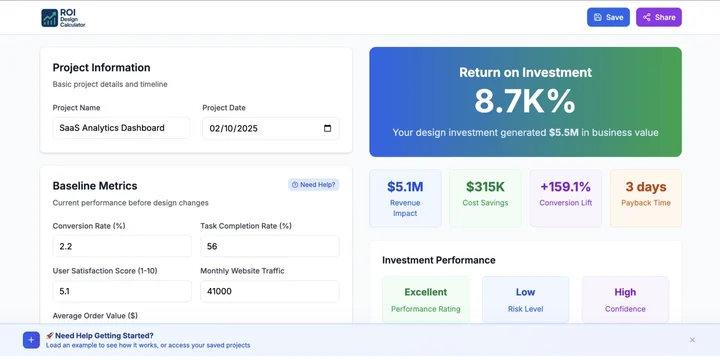This screenshot has height=360, width=720.
Task: Click the Save button
Action: tap(608, 17)
